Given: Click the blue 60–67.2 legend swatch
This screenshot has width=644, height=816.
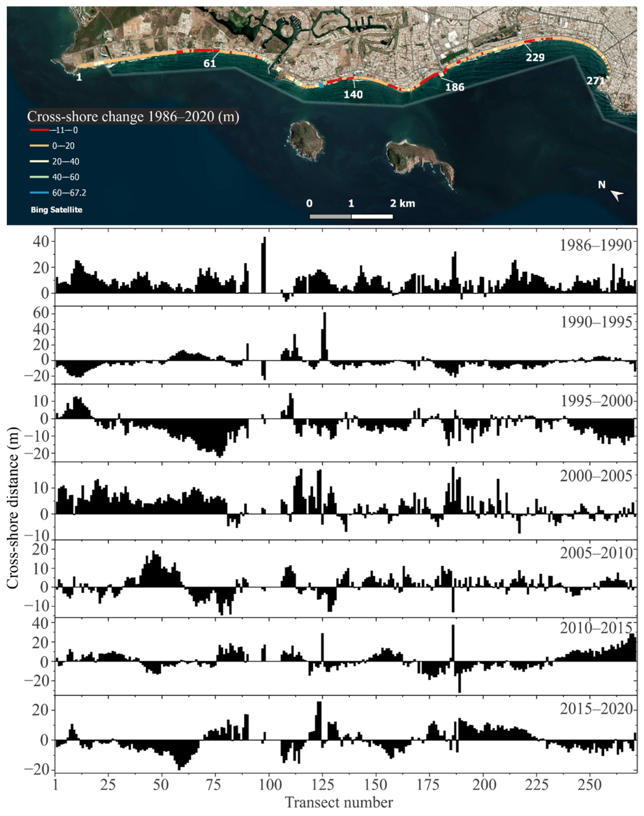Looking at the screenshot, I should point(39,193).
